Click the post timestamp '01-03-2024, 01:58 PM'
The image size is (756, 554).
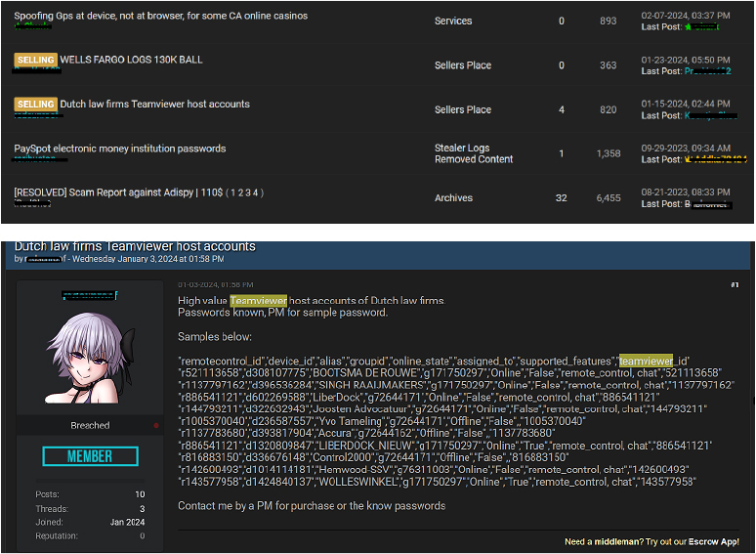click(216, 285)
